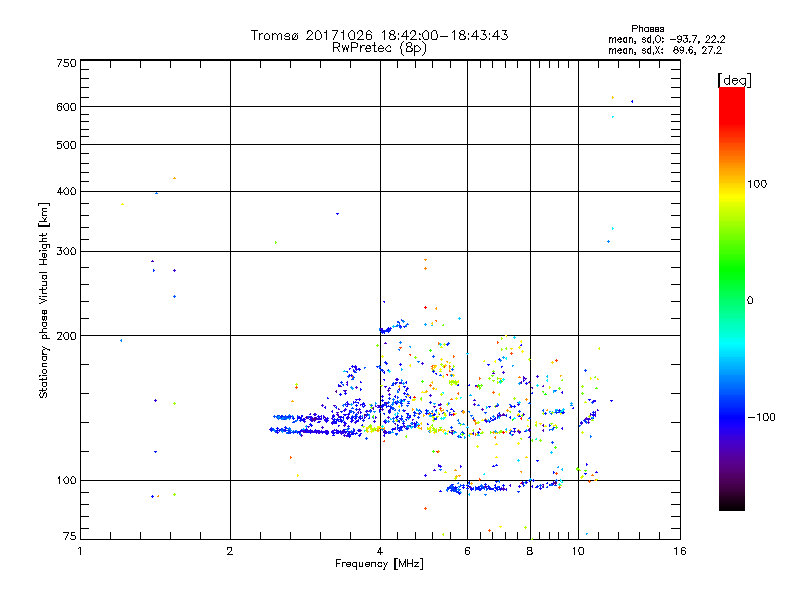
Task: Click the x-axis '10' tick label
Action: coord(578,551)
